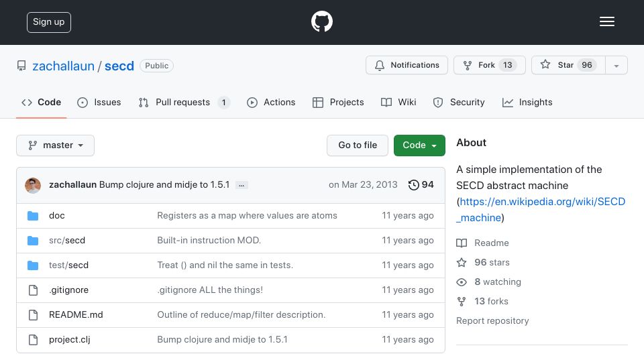
Task: Click the 'on Mar 23, 2013' commit date
Action: [x=363, y=185]
